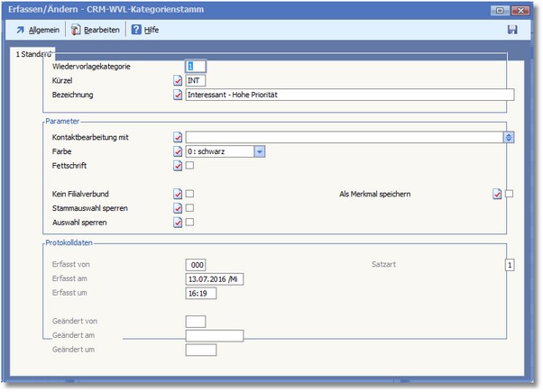The image size is (543, 392).
Task: Click the save disk icon in toolbar
Action: pyautogui.click(x=512, y=30)
